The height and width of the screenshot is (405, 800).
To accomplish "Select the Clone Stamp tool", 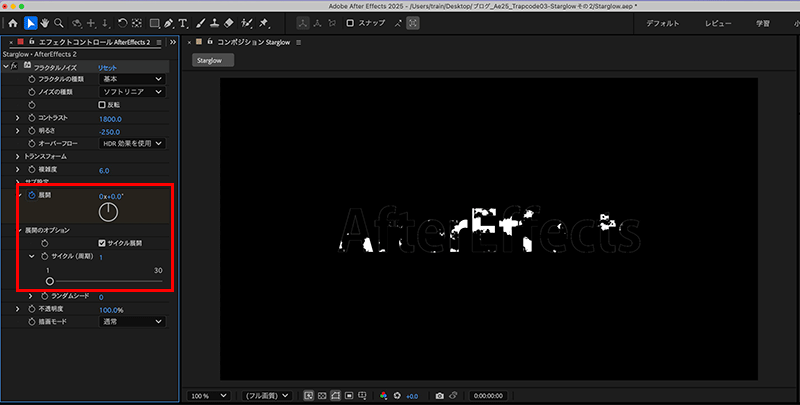I will [215, 23].
